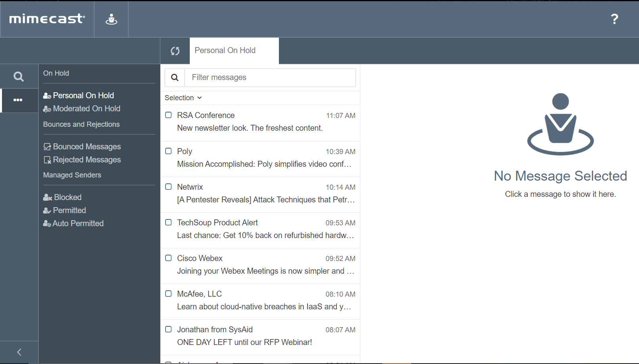Open the Rejected Messages list
Viewport: 639px width, 364px height.
click(86, 160)
